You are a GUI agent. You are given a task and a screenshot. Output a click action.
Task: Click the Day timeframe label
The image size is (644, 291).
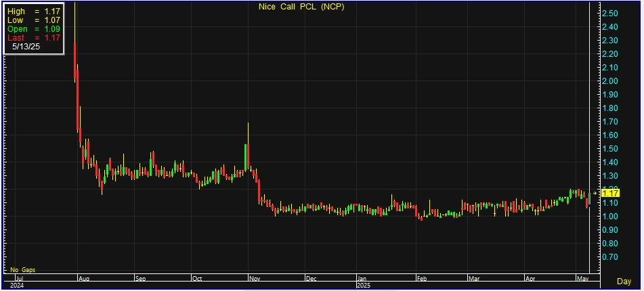click(624, 281)
